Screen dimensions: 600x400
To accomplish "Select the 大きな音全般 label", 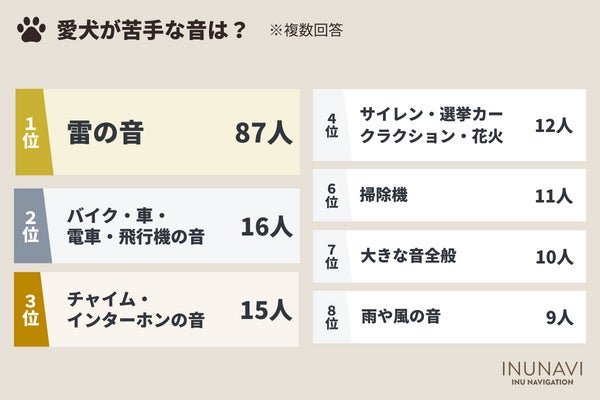I will pos(409,257).
